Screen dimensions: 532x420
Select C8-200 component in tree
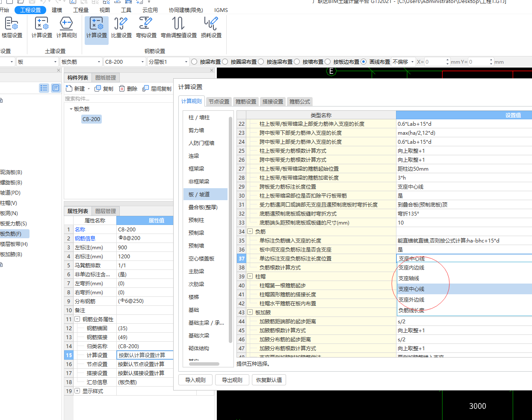92,119
